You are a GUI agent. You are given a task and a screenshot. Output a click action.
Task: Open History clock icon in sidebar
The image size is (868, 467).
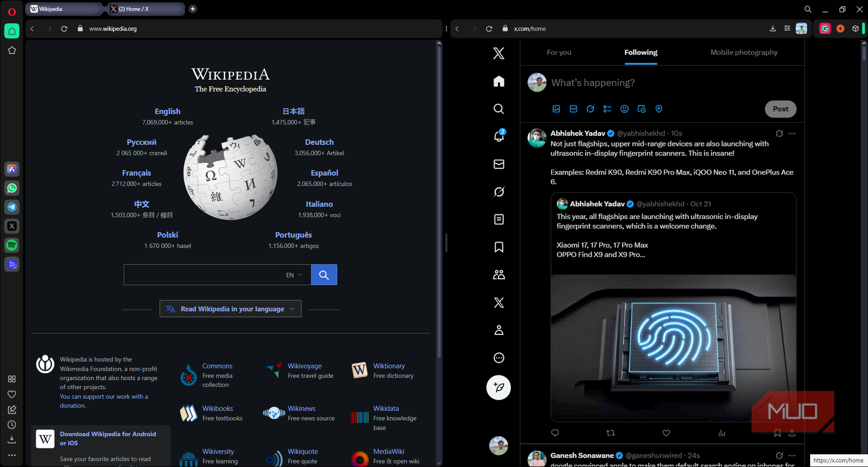pyautogui.click(x=12, y=425)
